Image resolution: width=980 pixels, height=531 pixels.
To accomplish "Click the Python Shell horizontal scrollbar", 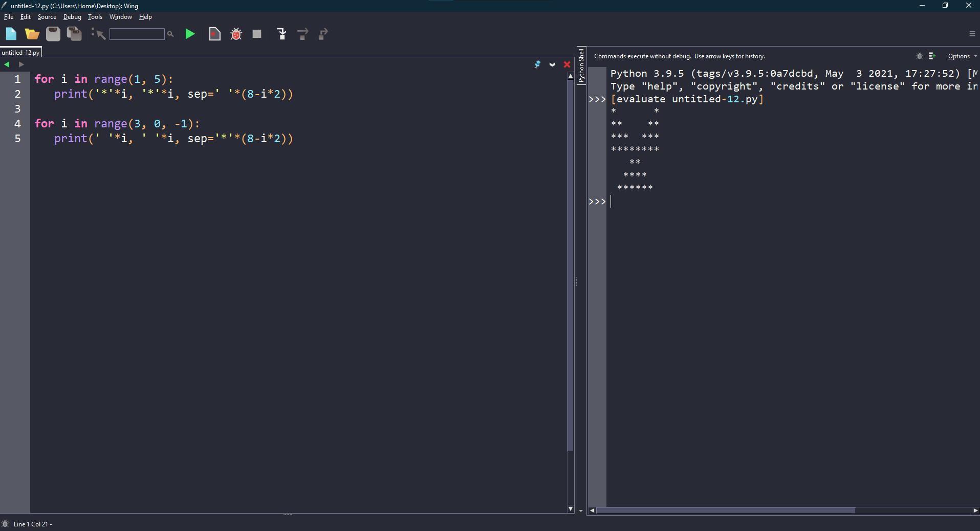I will (725, 511).
